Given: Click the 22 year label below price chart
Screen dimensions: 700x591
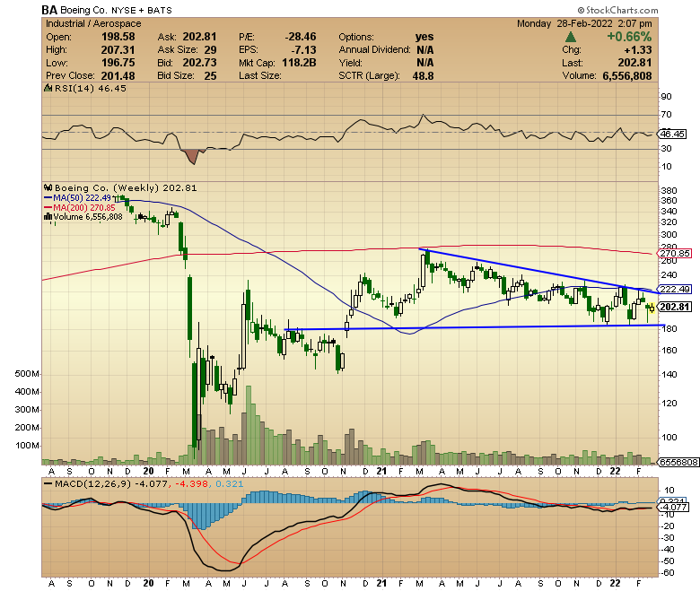Looking at the screenshot, I should tap(615, 471).
